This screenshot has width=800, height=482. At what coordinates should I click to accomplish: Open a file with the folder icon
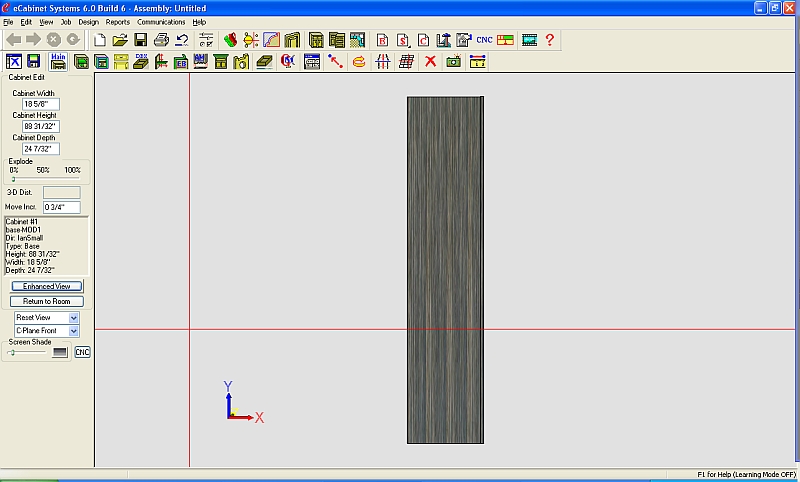point(120,40)
